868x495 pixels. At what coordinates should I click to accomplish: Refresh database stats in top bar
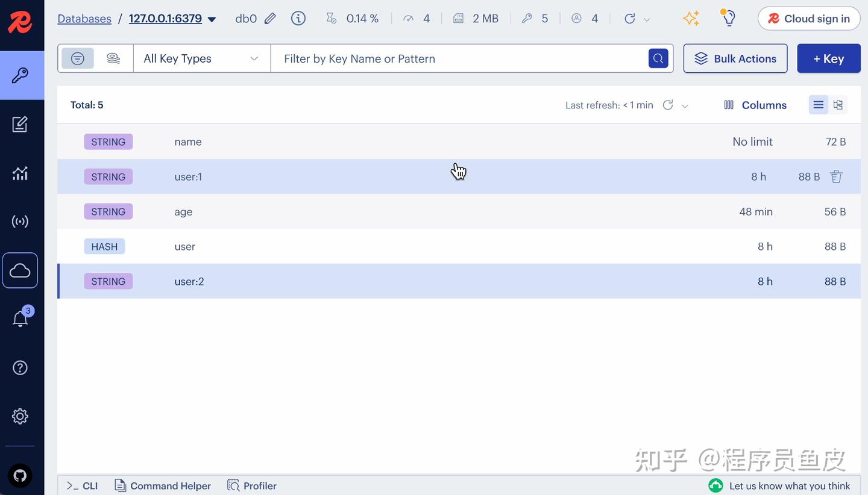(x=630, y=19)
